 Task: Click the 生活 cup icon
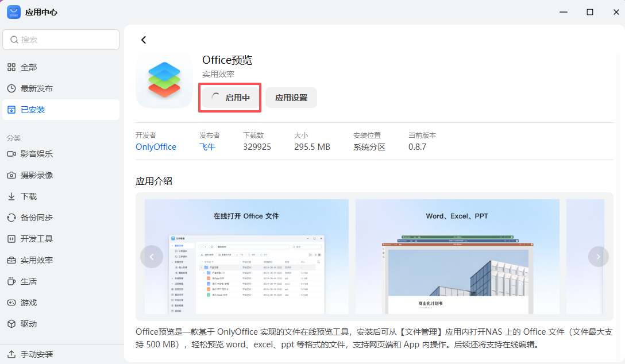coord(11,281)
